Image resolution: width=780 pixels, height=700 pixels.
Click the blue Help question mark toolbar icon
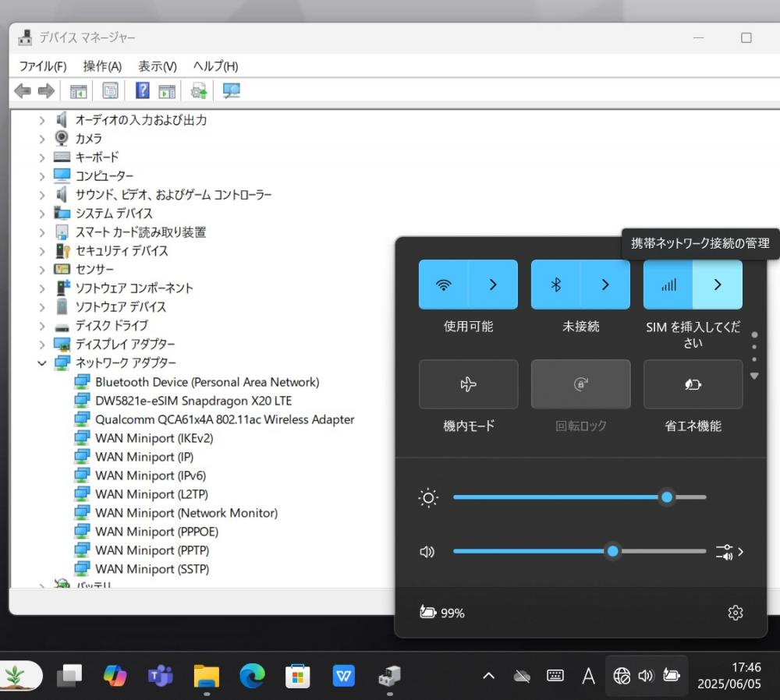pyautogui.click(x=142, y=90)
